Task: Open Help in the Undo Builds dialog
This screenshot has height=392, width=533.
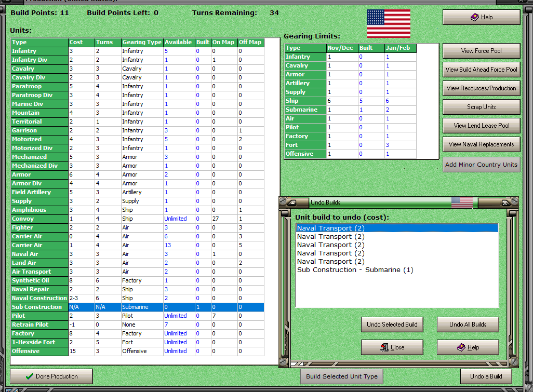Action: pos(468,347)
